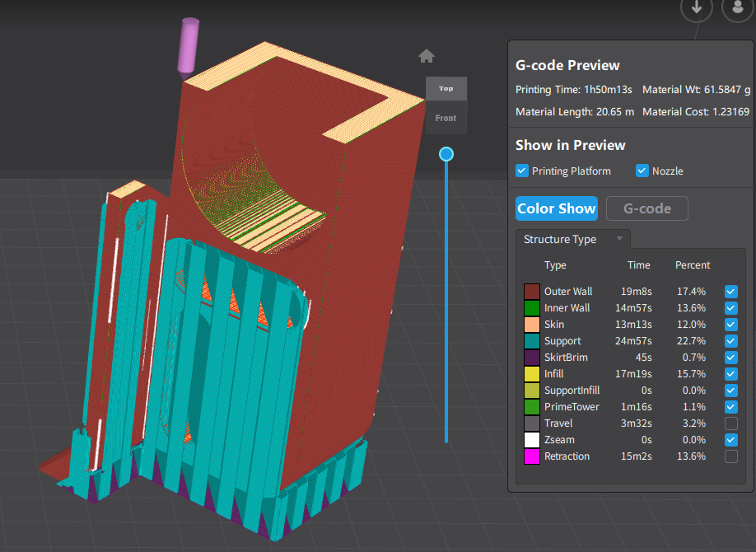
Task: Click the layer slider handle
Action: pos(446,154)
